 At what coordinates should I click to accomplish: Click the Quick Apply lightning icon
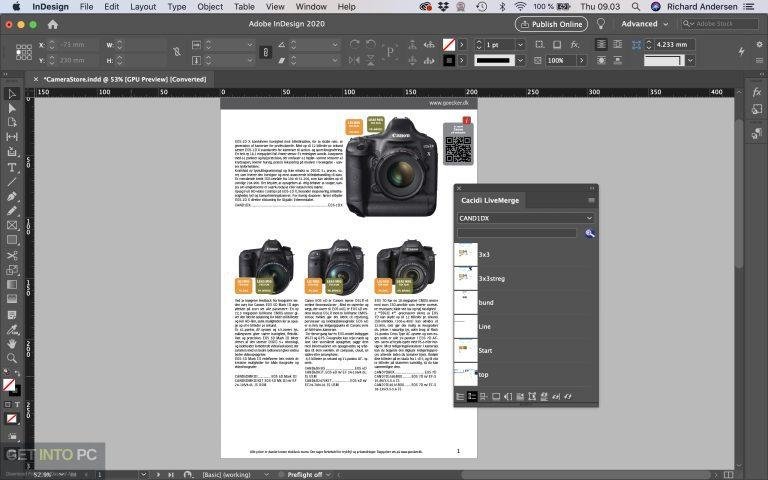pos(742,51)
